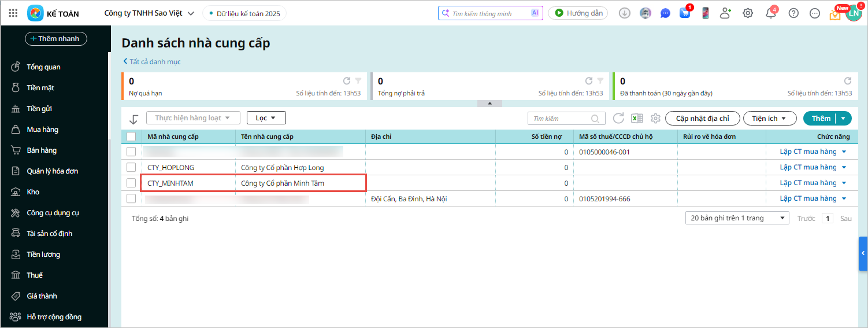Image resolution: width=868 pixels, height=328 pixels.
Task: Click the Tìm kiếm search field
Action: [559, 119]
